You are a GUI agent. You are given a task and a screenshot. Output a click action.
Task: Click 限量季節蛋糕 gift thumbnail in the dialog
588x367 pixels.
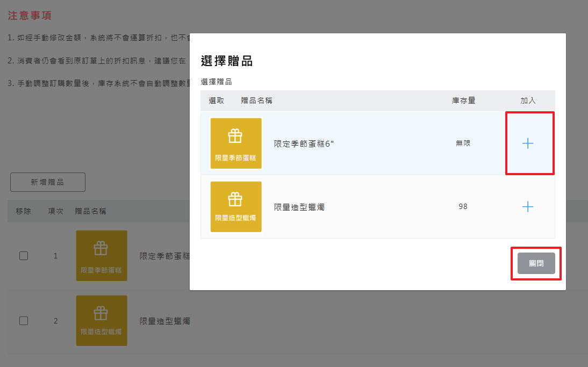click(x=236, y=143)
